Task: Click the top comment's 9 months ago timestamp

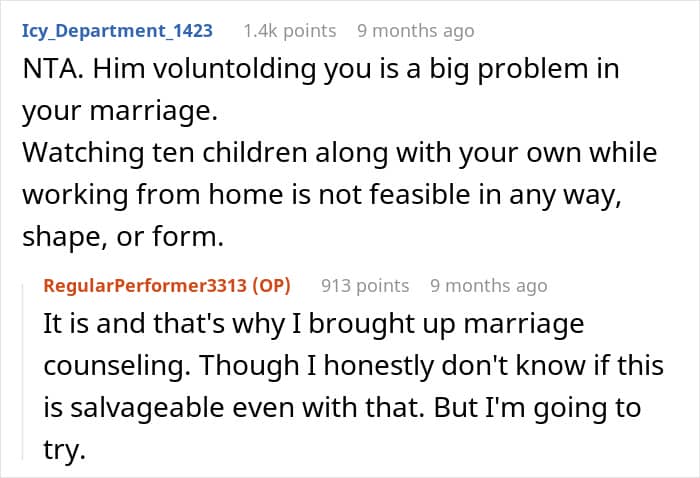Action: (x=415, y=30)
